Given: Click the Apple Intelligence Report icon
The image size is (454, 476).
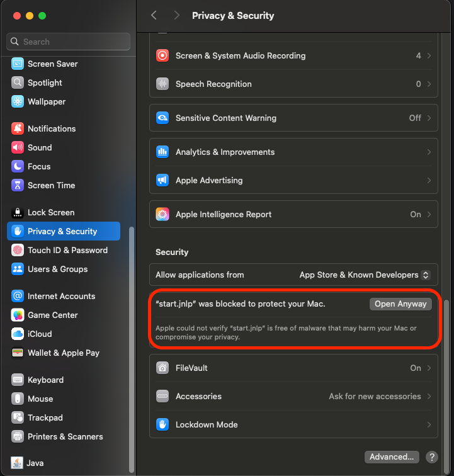Looking at the screenshot, I should tap(162, 214).
